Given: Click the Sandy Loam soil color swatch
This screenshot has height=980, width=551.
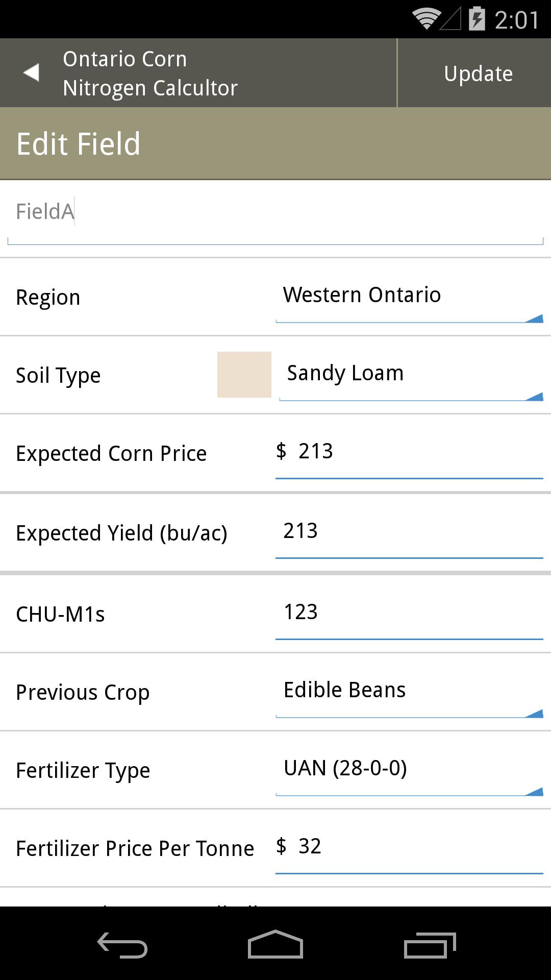Looking at the screenshot, I should (x=244, y=375).
